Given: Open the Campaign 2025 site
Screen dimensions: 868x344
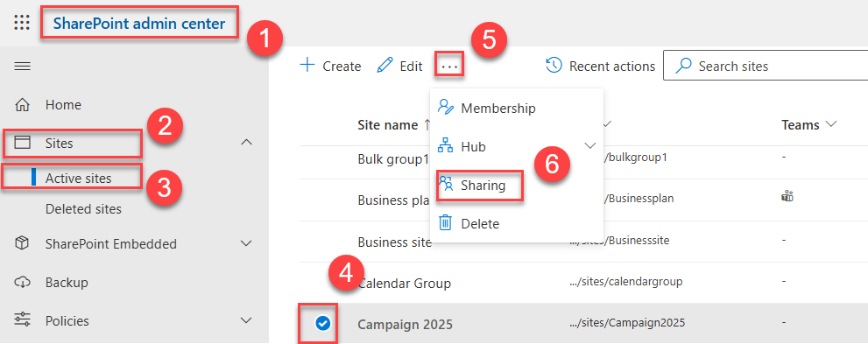Looking at the screenshot, I should click(x=406, y=324).
